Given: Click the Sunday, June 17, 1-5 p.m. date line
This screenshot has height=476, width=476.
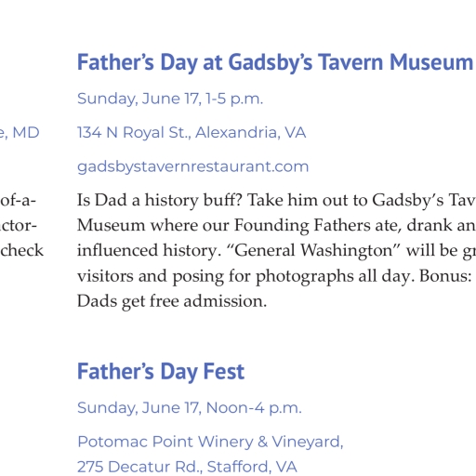Looking at the screenshot, I should (x=170, y=99).
